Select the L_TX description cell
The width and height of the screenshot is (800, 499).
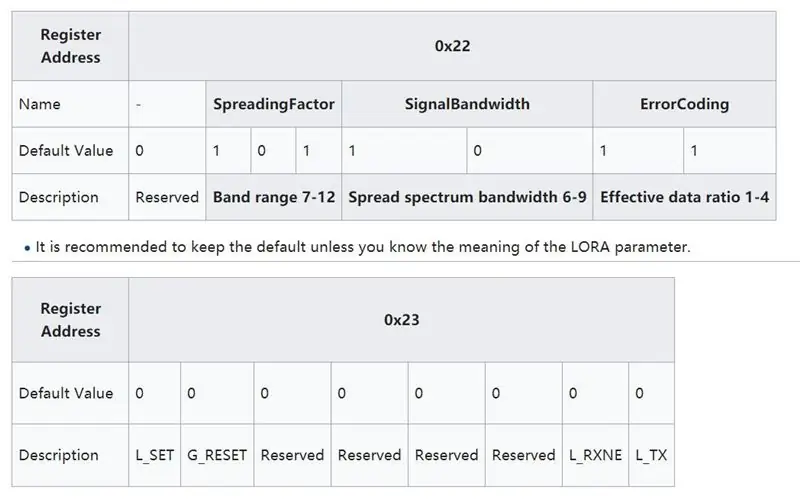(x=652, y=455)
